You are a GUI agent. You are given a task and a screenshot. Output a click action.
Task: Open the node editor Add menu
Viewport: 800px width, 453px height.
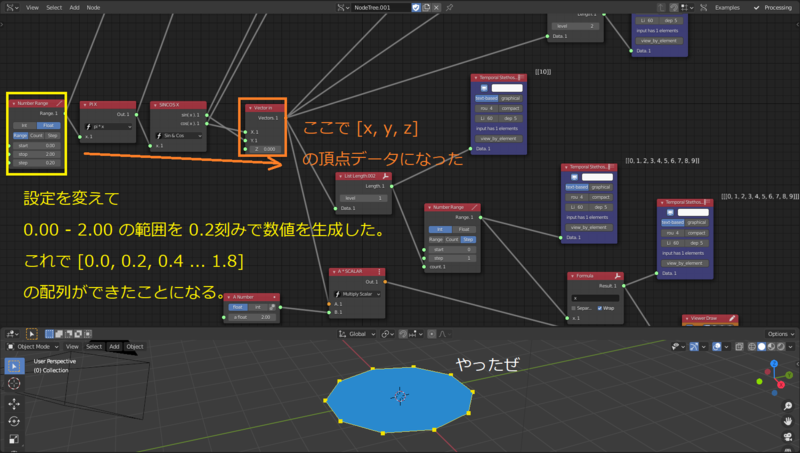[74, 8]
